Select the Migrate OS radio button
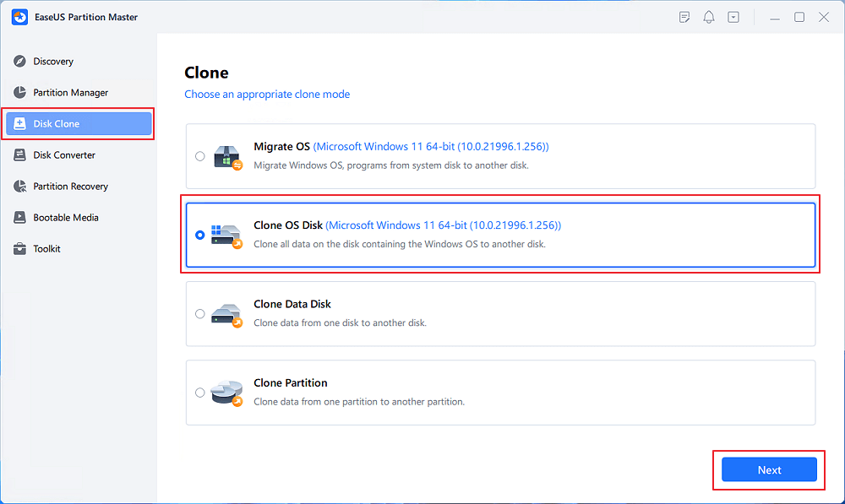The width and height of the screenshot is (845, 504). pos(200,156)
